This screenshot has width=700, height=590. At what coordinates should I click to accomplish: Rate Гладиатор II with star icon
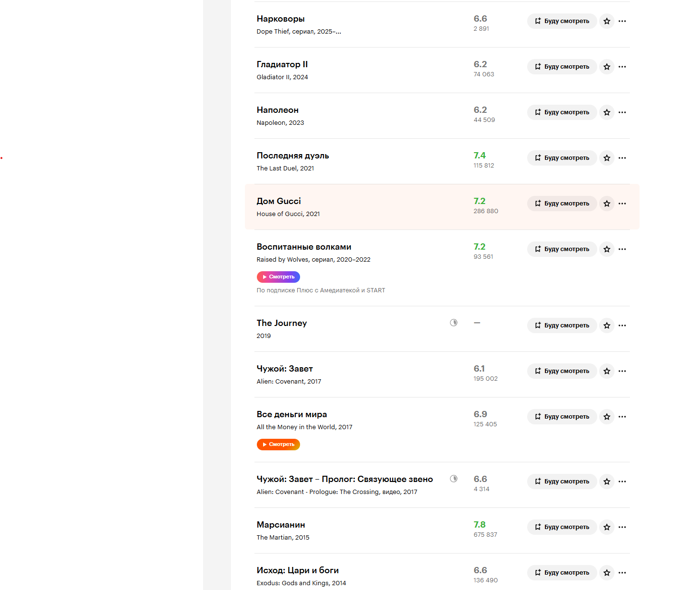(607, 67)
